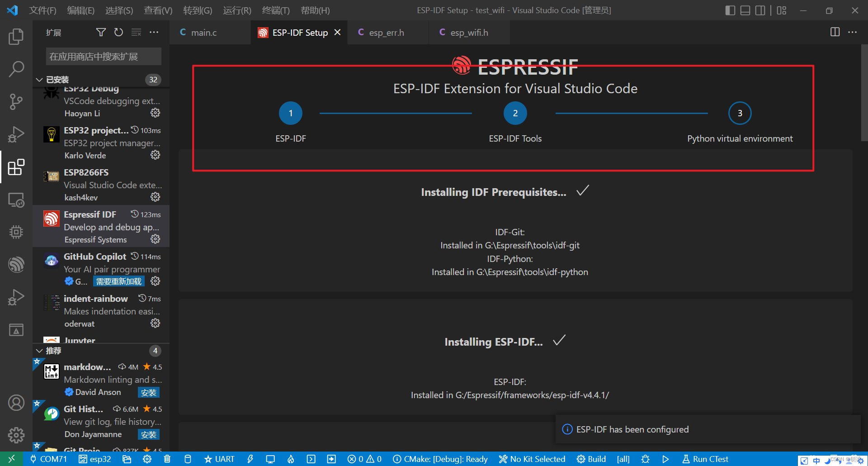868x466 pixels.
Task: Open the Explorer view in activity bar
Action: click(16, 36)
